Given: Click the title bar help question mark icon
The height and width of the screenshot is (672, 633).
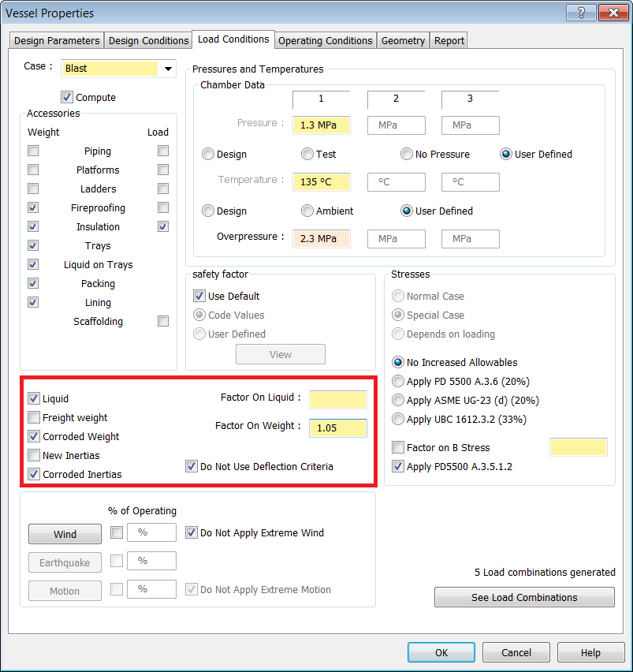Looking at the screenshot, I should click(581, 13).
